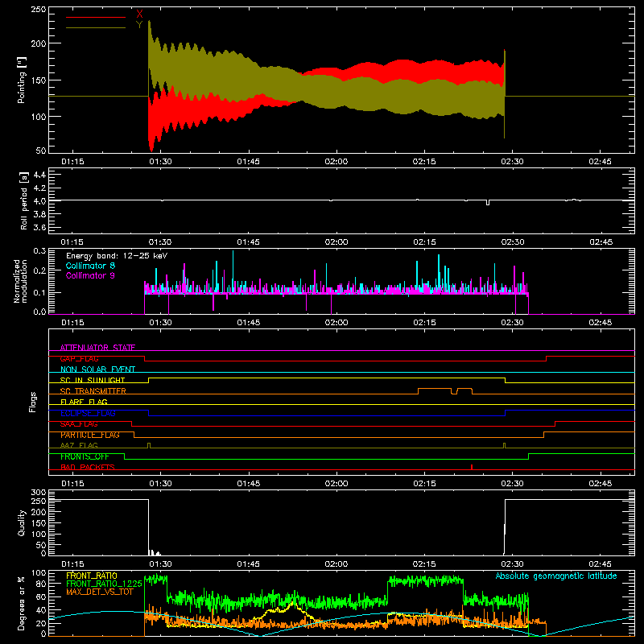The image size is (644, 644).
Task: Select the PARTICLE_FLAG label
Action: [x=90, y=435]
